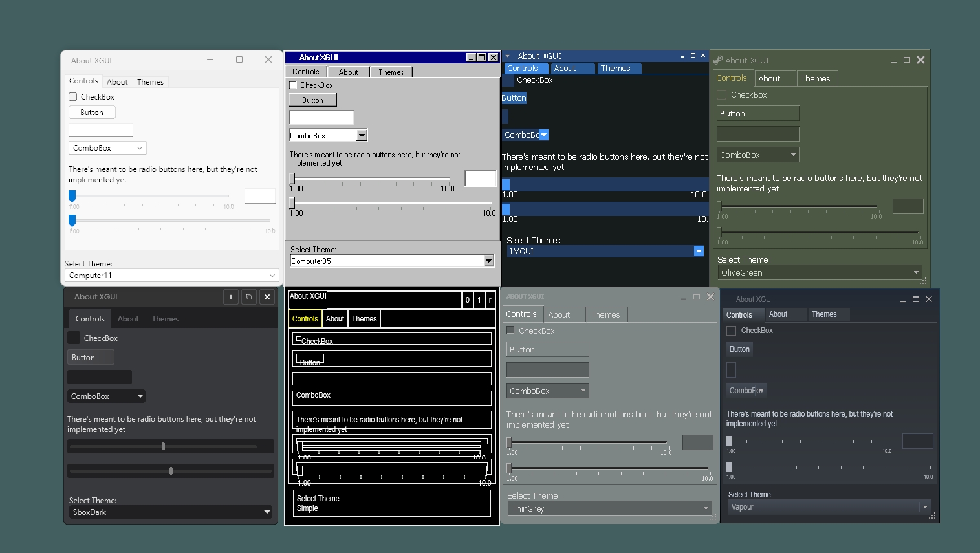Minimize the ThinGrey-themed window
This screenshot has height=553, width=980.
pyautogui.click(x=682, y=297)
